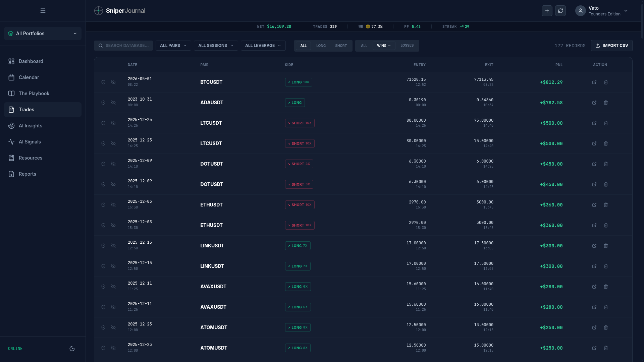Click the refresh icon in header
This screenshot has height=362, width=644.
(560, 11)
